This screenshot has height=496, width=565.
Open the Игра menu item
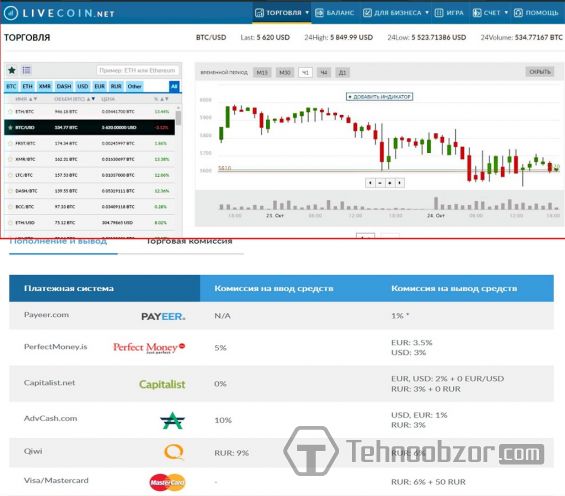click(449, 13)
